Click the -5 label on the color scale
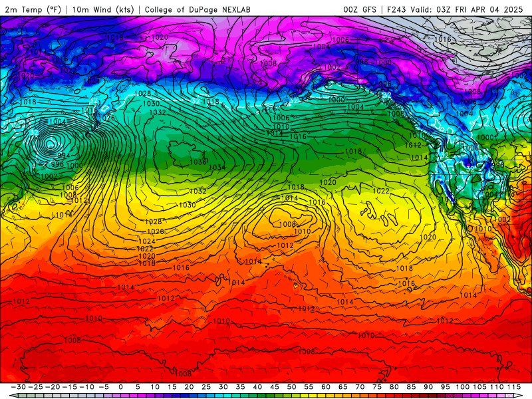The height and width of the screenshot is (399, 532). tap(104, 387)
